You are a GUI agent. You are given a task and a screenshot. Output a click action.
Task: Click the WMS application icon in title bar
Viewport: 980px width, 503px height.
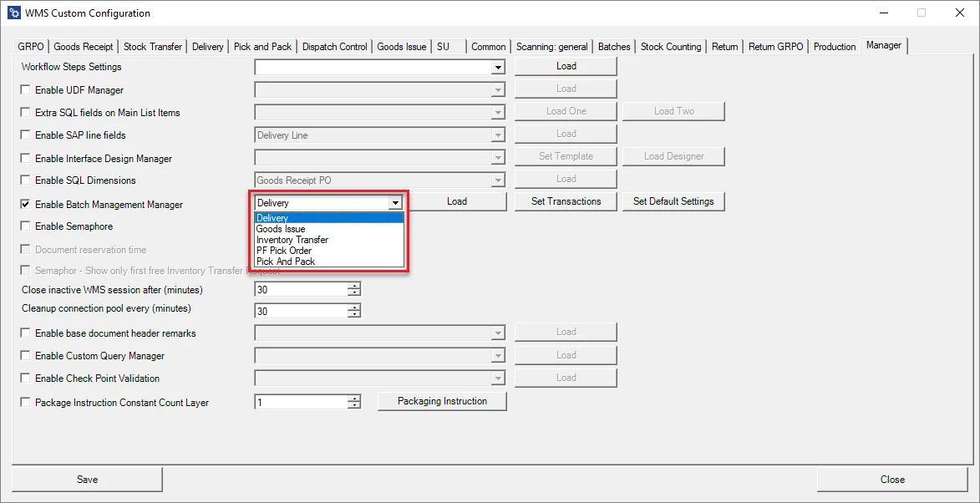click(x=12, y=13)
